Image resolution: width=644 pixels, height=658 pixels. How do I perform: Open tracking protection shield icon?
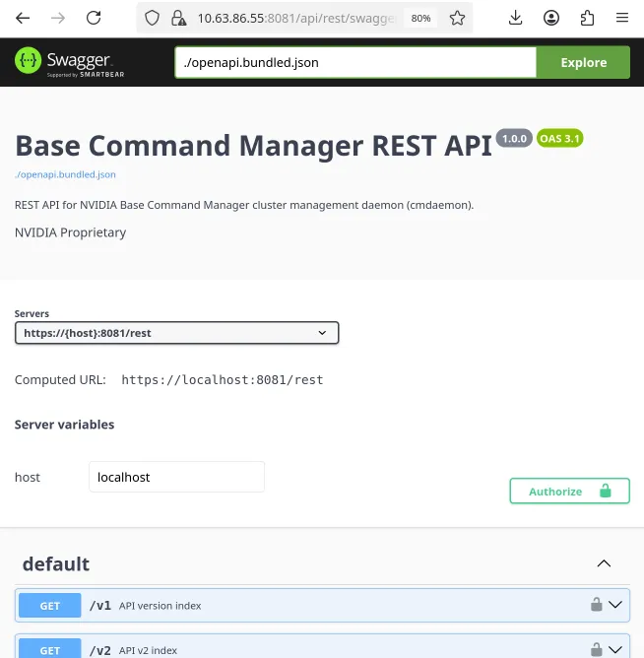pos(152,18)
